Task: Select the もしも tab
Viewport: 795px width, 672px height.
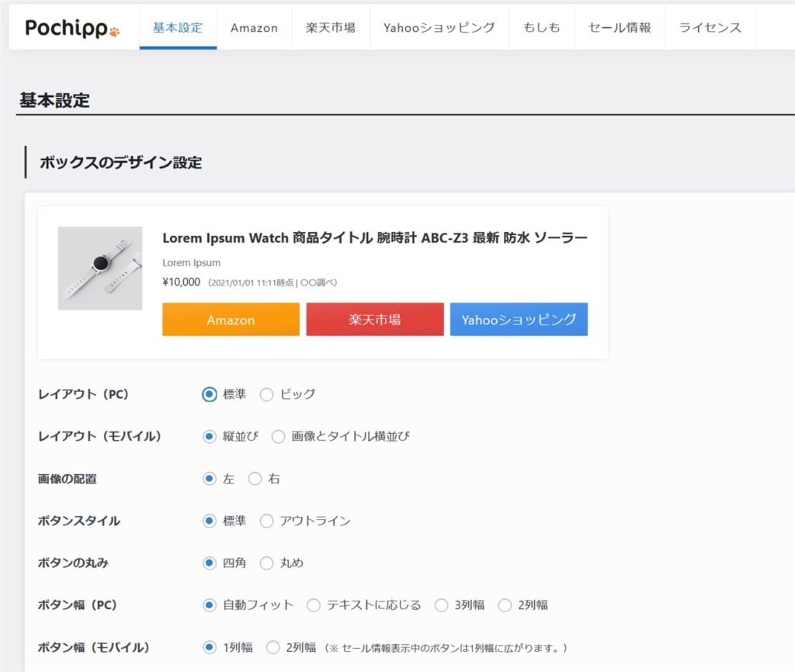Action: click(541, 28)
